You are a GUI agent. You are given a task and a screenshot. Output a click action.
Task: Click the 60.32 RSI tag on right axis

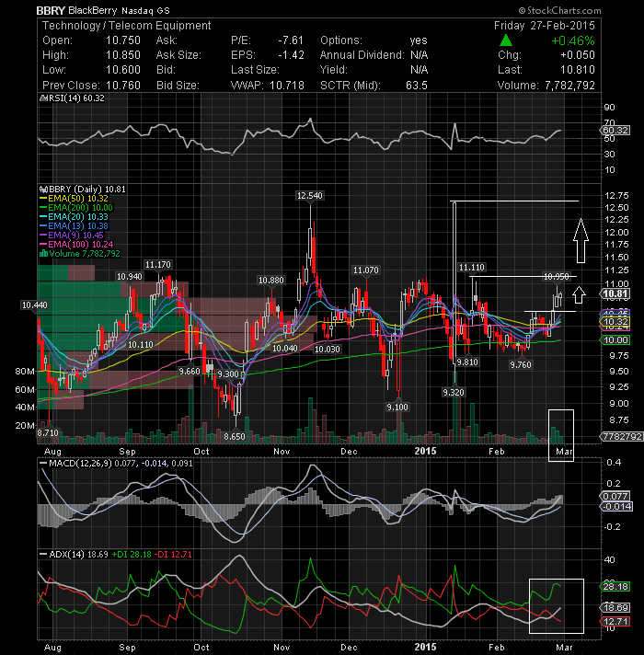click(x=615, y=131)
